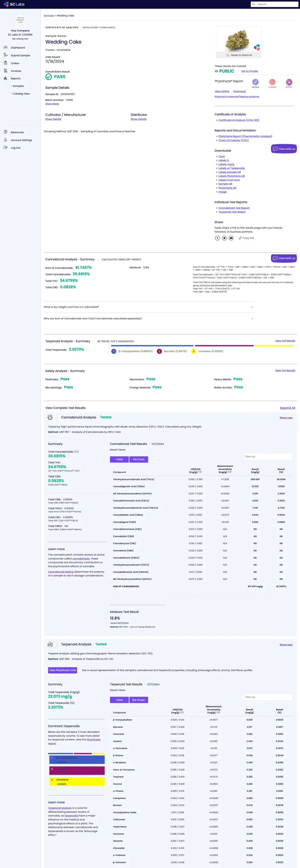Open Certificate of Analysis (COA-001) link
This screenshot has width=300, height=868.
coord(239,120)
